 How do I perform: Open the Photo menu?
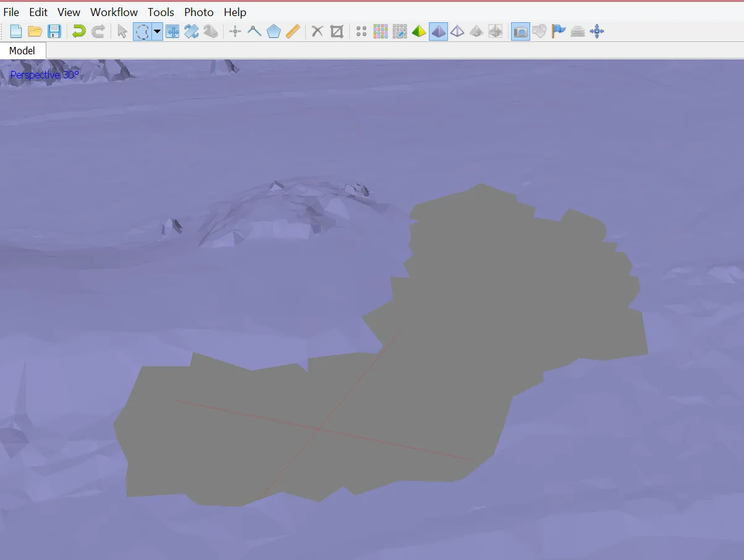tap(199, 12)
